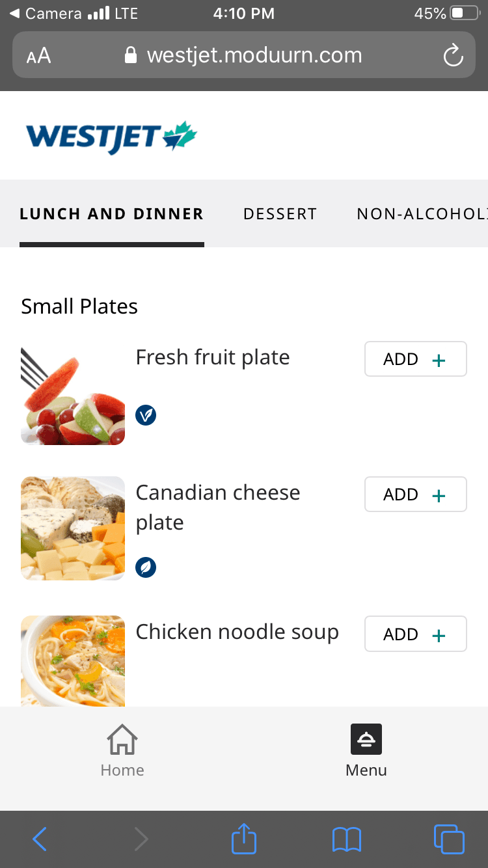The height and width of the screenshot is (868, 488).
Task: Show open Safari tabs overview
Action: [x=449, y=839]
